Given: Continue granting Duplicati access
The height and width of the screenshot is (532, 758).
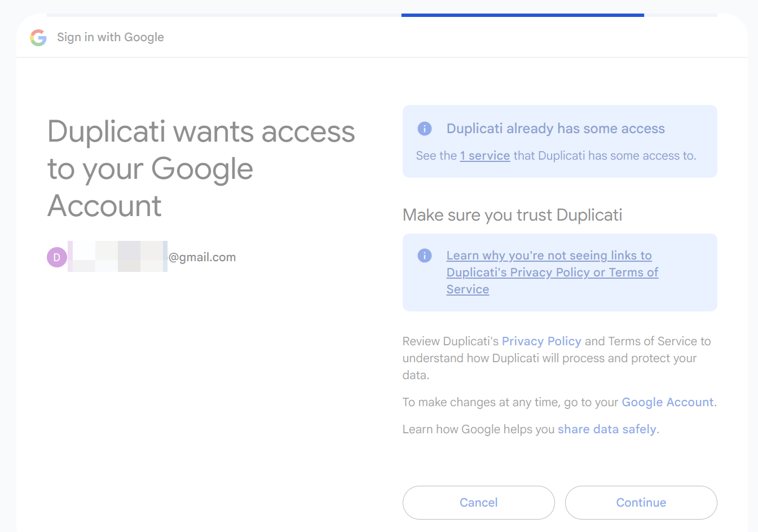Looking at the screenshot, I should 641,503.
